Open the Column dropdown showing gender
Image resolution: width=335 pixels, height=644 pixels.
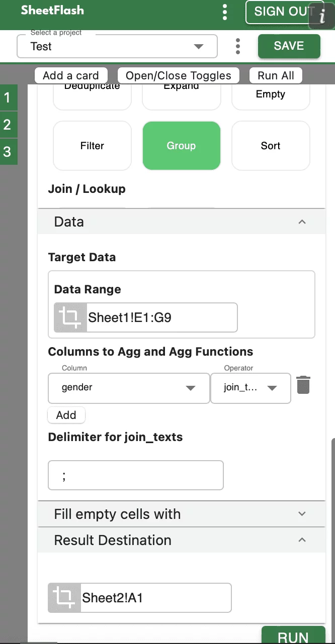point(128,388)
